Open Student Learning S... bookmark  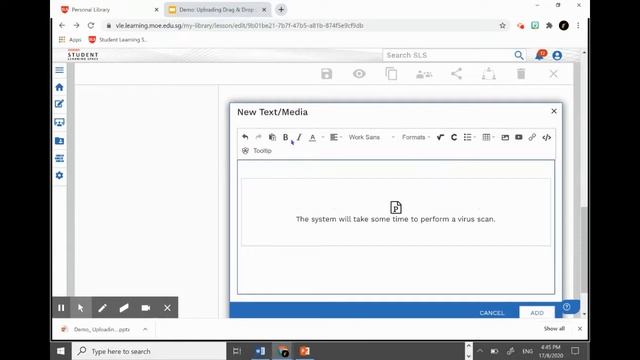[x=118, y=40]
